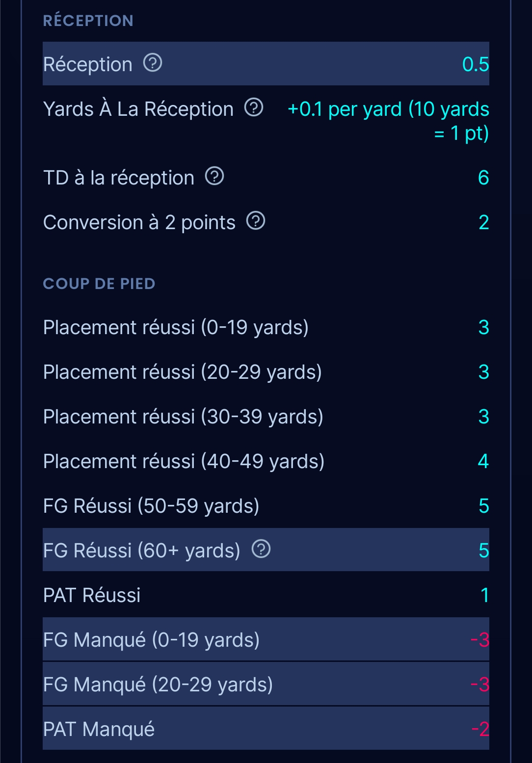Choose Placement réussi (30-39 yards) row
The image size is (532, 763).
[x=183, y=417]
